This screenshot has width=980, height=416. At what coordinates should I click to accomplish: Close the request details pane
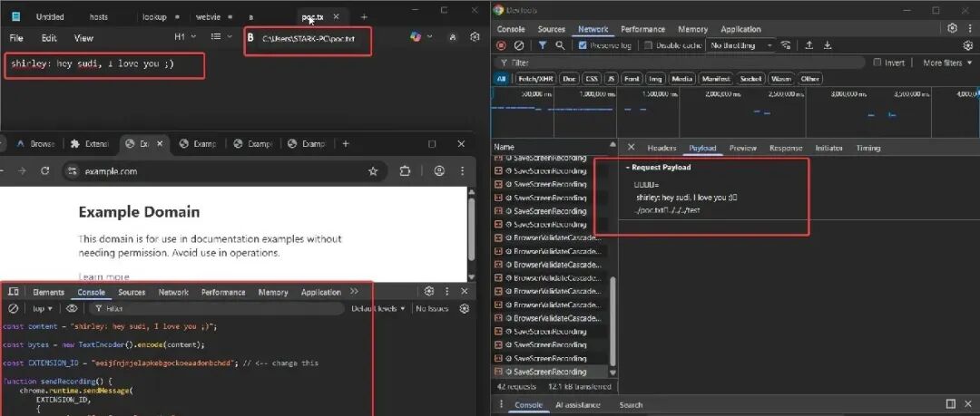point(632,148)
